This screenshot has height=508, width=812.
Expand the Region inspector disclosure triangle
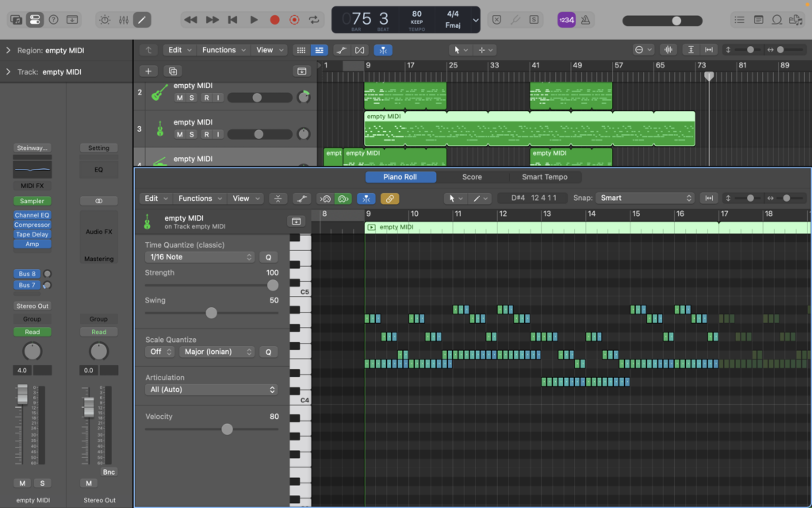pyautogui.click(x=8, y=51)
